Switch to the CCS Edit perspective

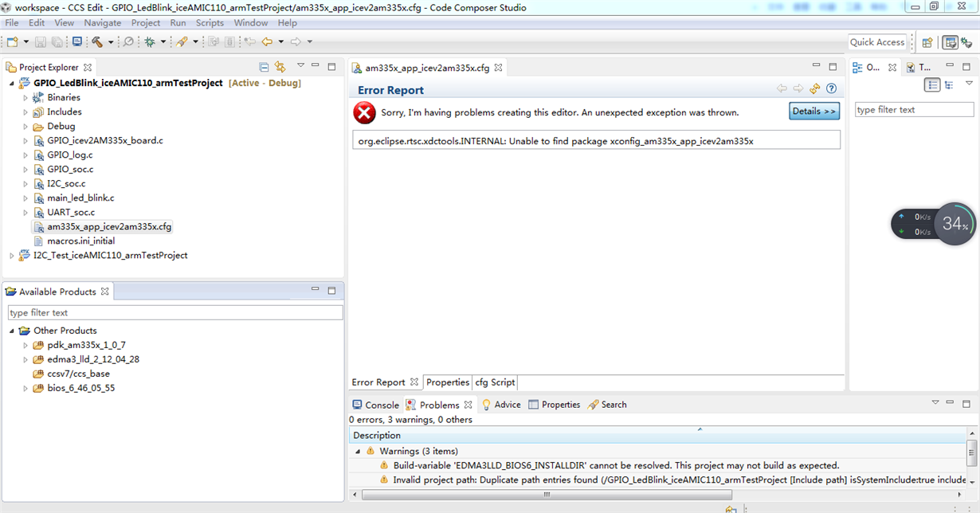[x=950, y=43]
